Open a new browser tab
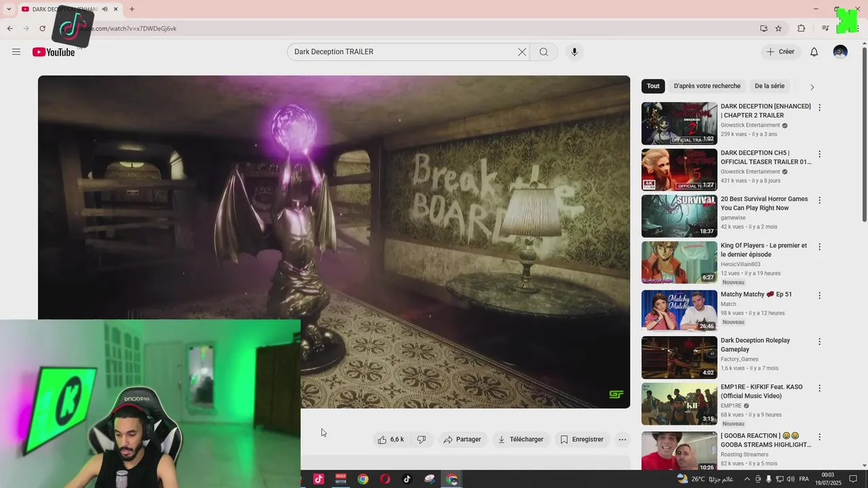 132,9
